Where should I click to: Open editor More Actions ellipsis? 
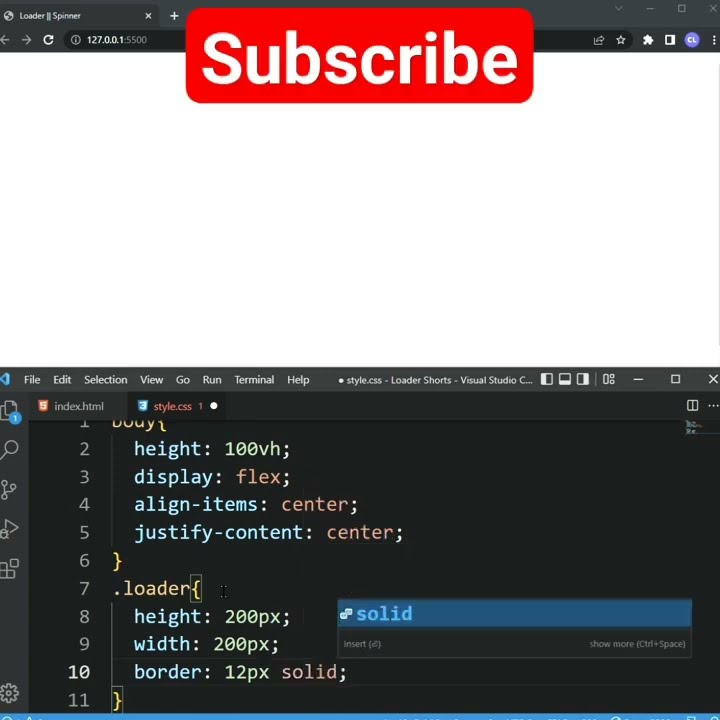[713, 405]
